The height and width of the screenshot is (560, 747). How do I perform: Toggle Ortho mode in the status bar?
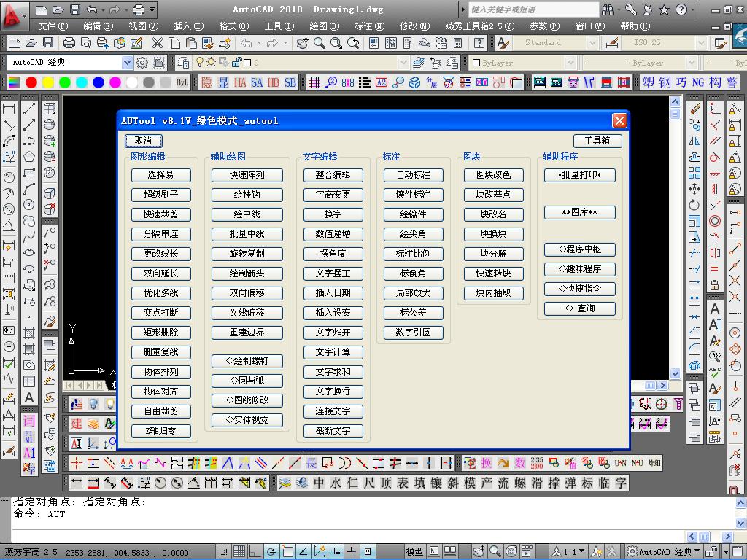pyautogui.click(x=255, y=551)
